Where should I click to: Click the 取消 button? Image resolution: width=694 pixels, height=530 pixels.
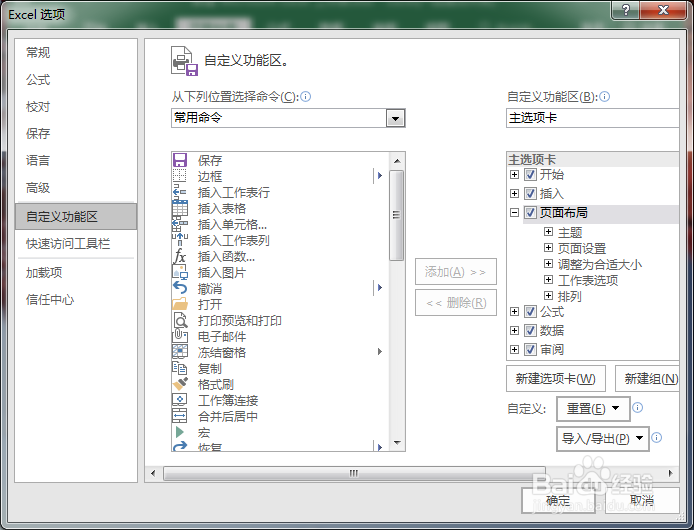tap(642, 500)
